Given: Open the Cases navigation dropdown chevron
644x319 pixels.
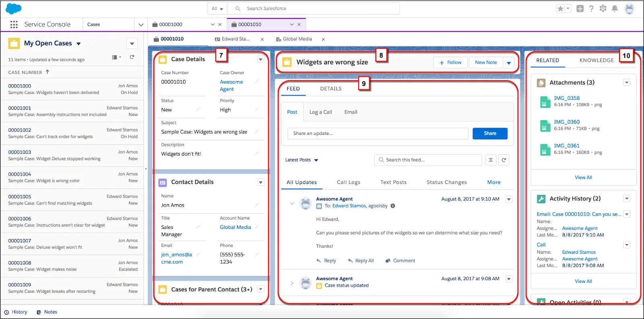Looking at the screenshot, I should click(x=141, y=25).
